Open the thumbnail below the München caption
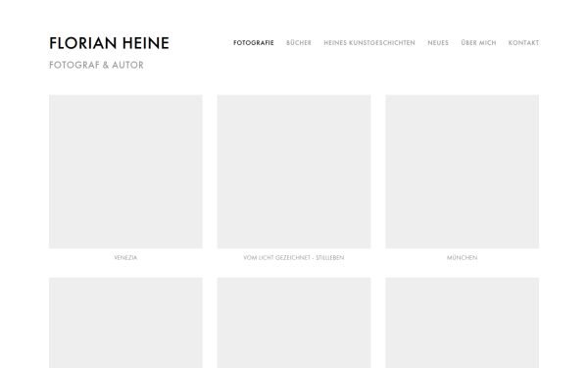 coord(462,323)
